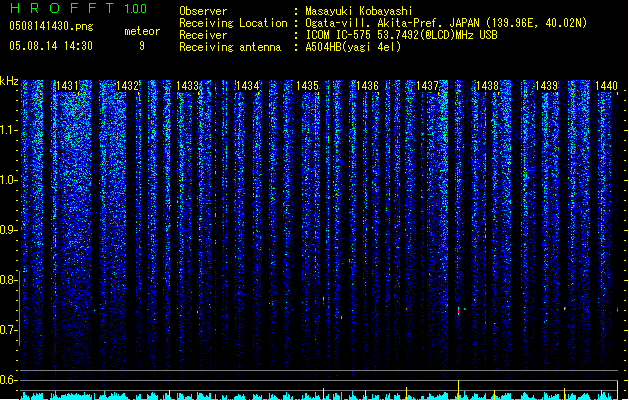This screenshot has height=400, width=629.
Task: Select the Ogata-vill. Akita-Pref. JAPAN location text
Action: (446, 23)
